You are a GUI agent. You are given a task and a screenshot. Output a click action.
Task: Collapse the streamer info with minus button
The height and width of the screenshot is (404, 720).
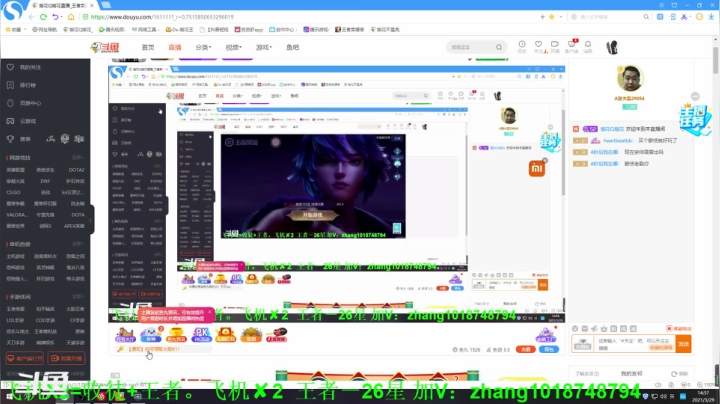(x=695, y=96)
